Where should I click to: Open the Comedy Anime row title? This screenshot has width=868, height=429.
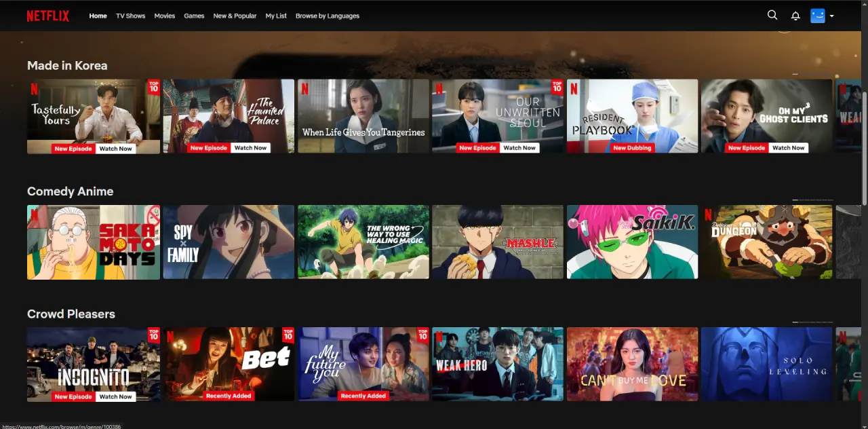pos(70,191)
